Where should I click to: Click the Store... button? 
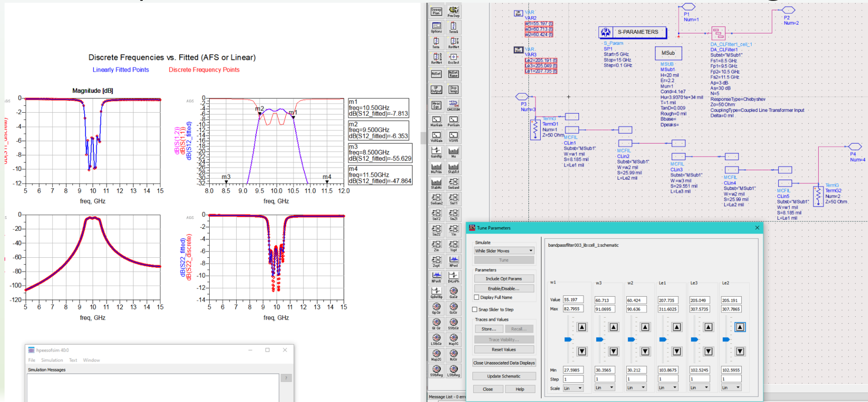[x=488, y=329]
